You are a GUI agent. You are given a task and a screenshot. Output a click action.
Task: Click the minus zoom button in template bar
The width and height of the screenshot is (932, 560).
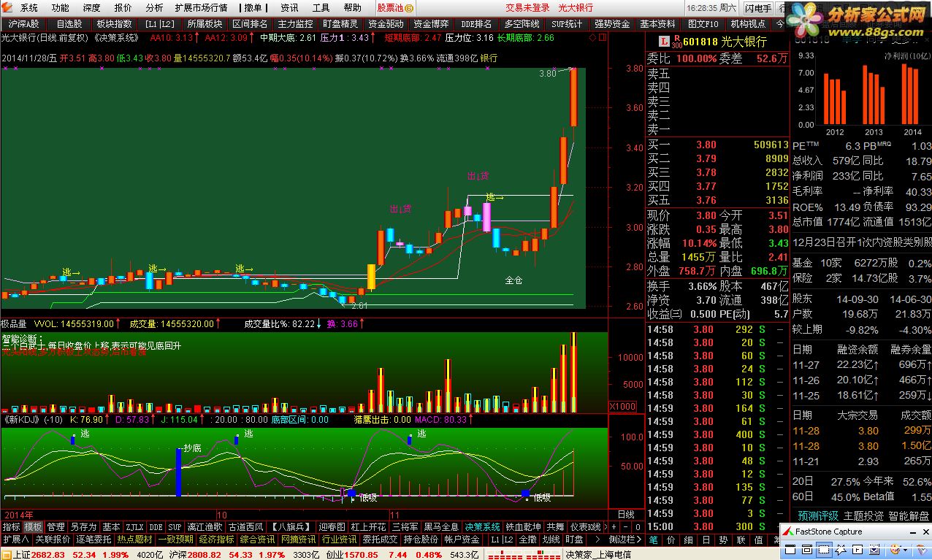[626, 527]
